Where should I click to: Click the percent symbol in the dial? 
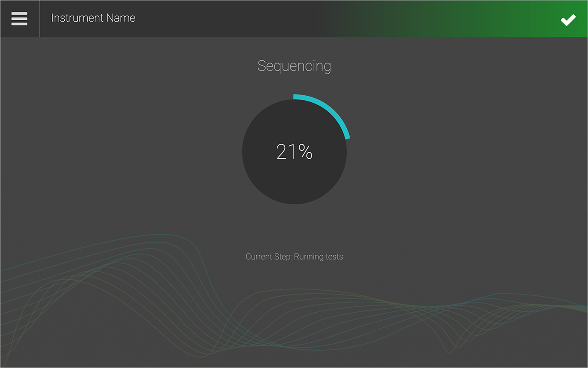[x=305, y=152]
